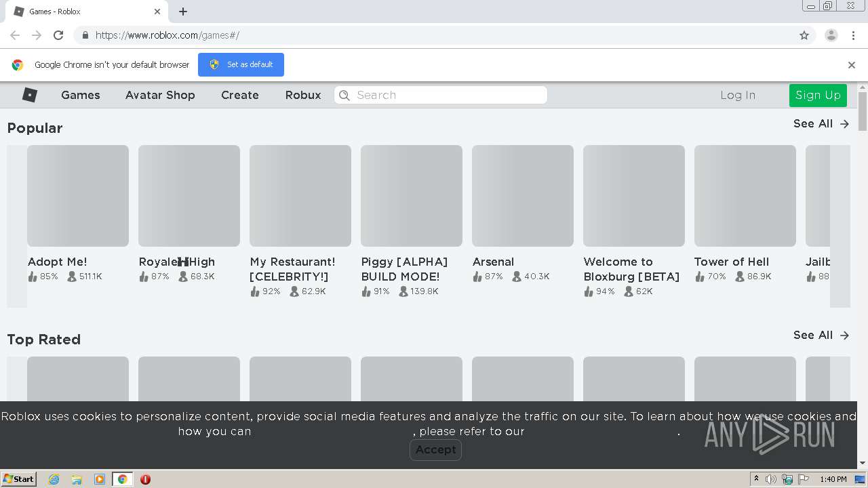
Task: Close the Games - Roblox tab
Action: tap(157, 12)
